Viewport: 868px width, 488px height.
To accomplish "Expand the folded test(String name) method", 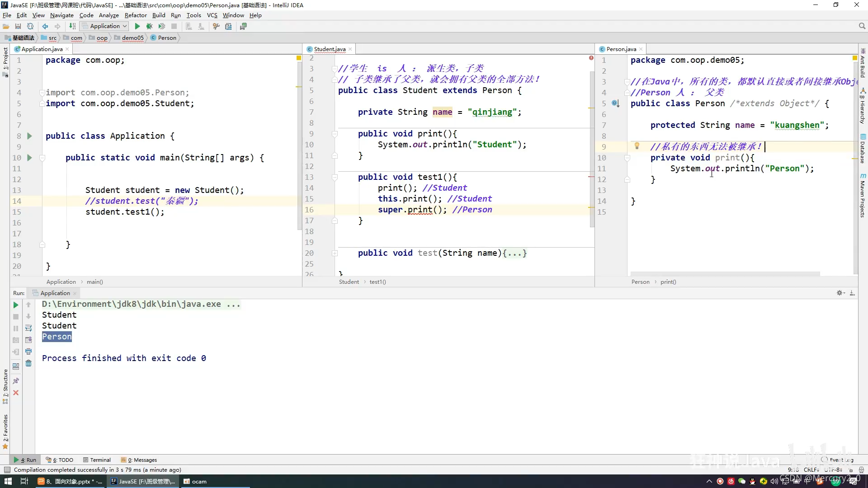I will [335, 253].
